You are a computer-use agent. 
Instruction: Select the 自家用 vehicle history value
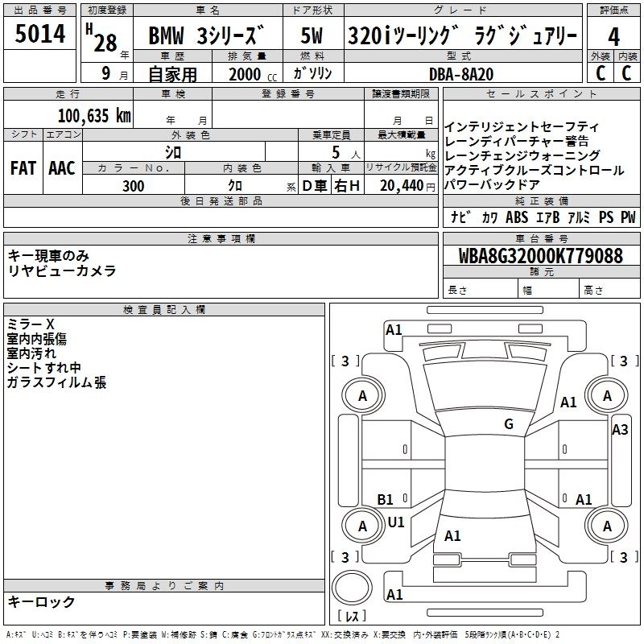pyautogui.click(x=172, y=74)
